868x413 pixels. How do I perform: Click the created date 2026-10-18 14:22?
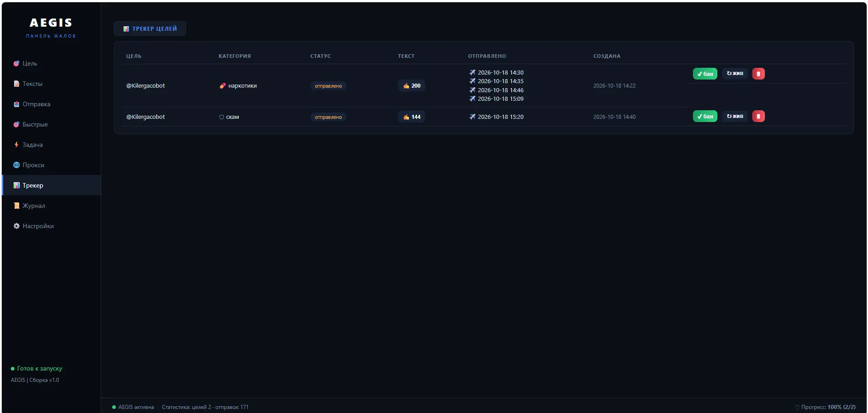click(614, 86)
